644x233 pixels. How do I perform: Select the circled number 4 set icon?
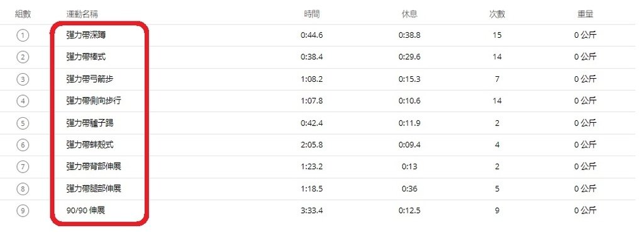click(x=23, y=101)
